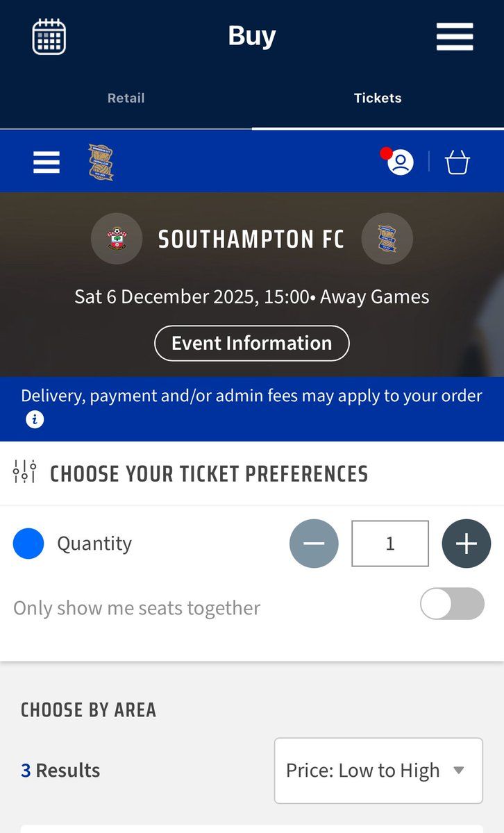Increase ticket quantity with plus button
Viewport: 504px width, 833px height.
tap(466, 544)
